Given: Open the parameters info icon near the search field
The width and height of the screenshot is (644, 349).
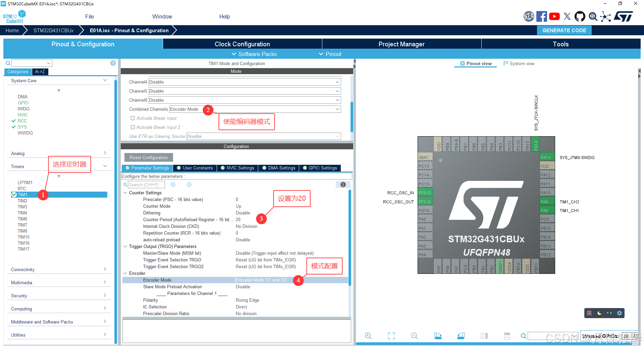Looking at the screenshot, I should point(343,185).
